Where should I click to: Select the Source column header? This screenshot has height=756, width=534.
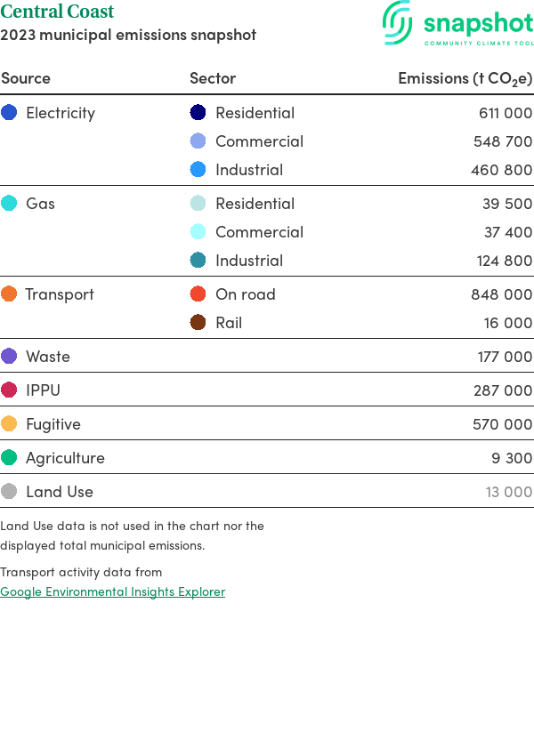(x=26, y=78)
